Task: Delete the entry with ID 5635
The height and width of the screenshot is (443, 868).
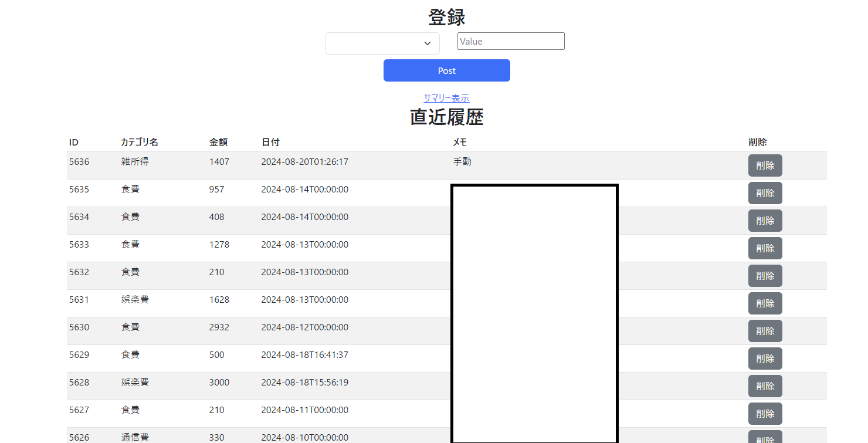Action: [x=765, y=193]
